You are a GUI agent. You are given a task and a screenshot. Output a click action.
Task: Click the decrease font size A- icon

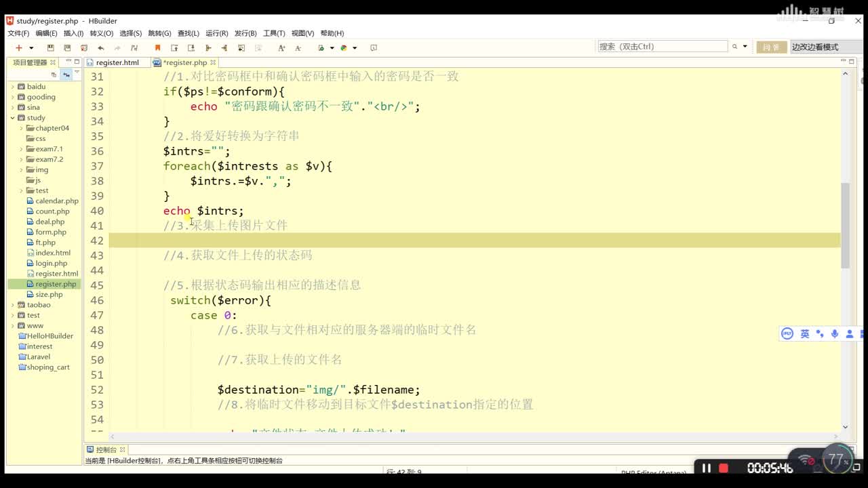pos(298,47)
